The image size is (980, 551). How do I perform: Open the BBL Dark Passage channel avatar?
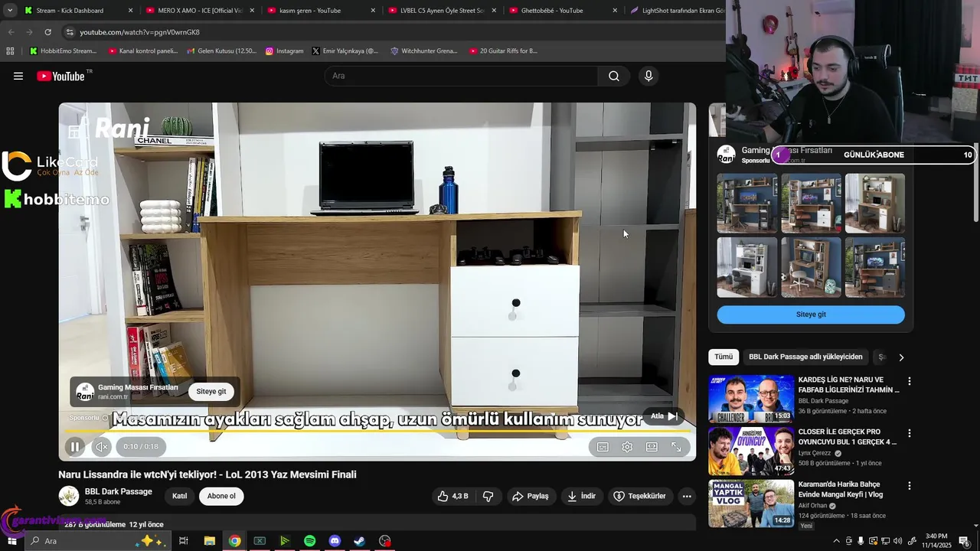[69, 496]
